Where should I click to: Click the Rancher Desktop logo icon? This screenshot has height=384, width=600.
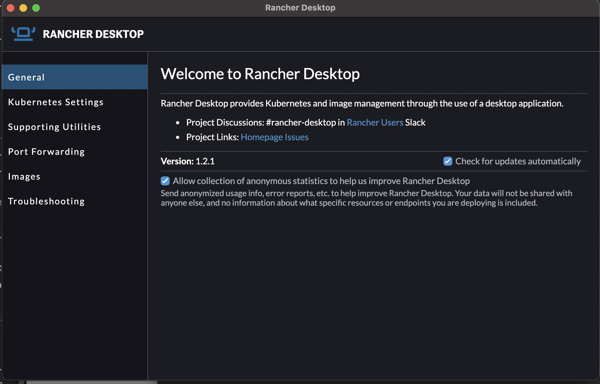[23, 34]
